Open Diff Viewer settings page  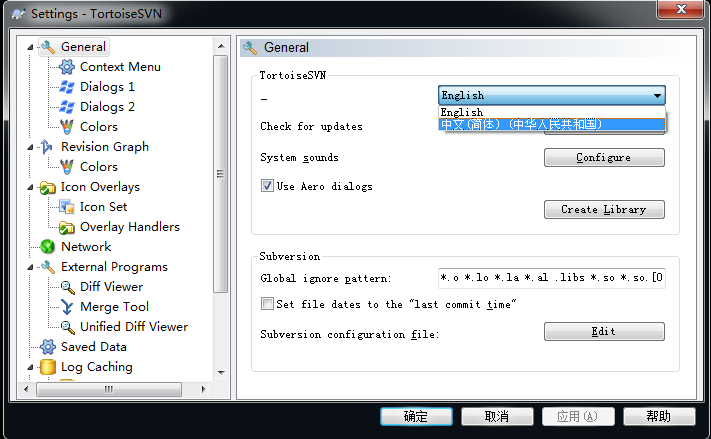[x=112, y=287]
